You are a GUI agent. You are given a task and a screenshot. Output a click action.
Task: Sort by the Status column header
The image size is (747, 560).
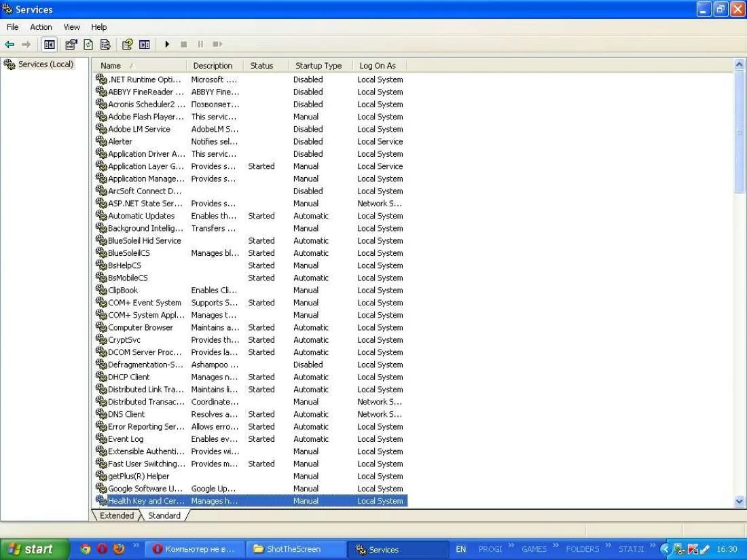point(266,66)
